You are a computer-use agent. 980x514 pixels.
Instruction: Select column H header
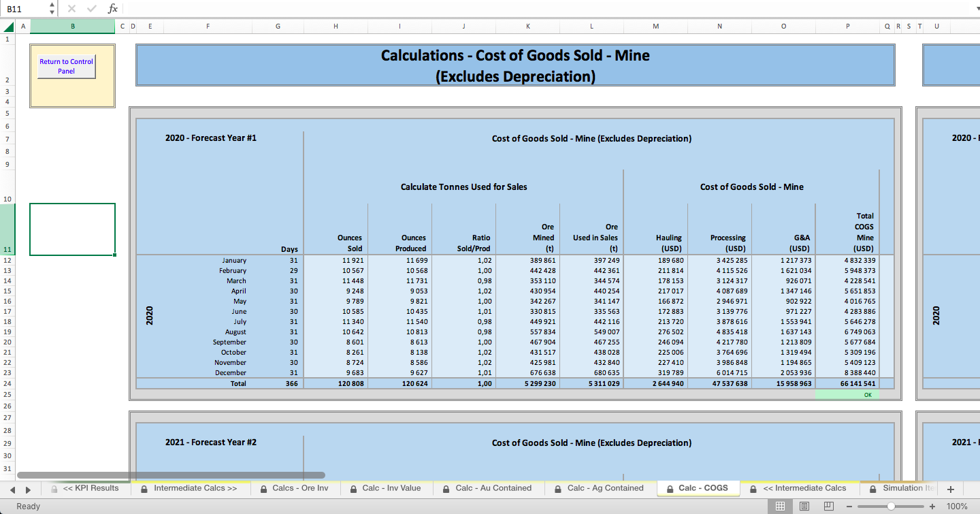click(x=336, y=27)
